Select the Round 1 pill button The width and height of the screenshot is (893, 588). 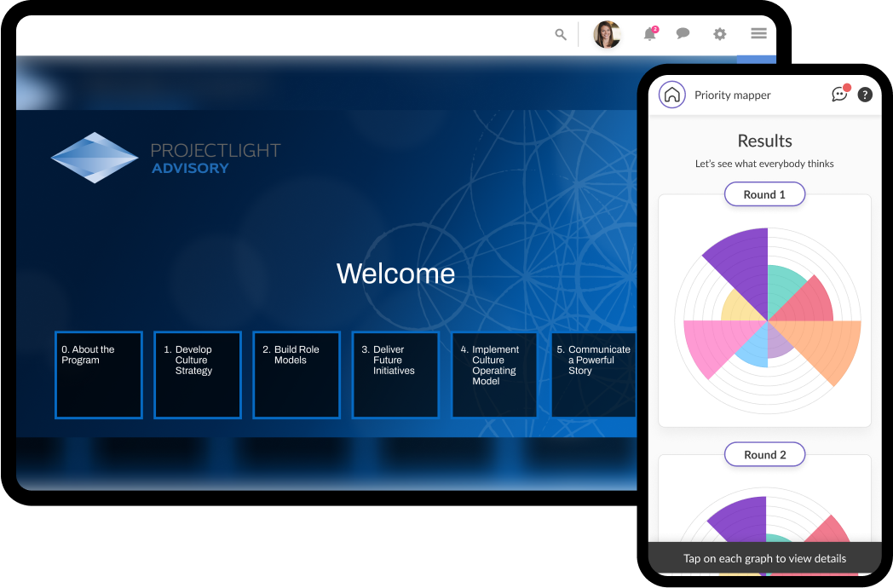763,193
